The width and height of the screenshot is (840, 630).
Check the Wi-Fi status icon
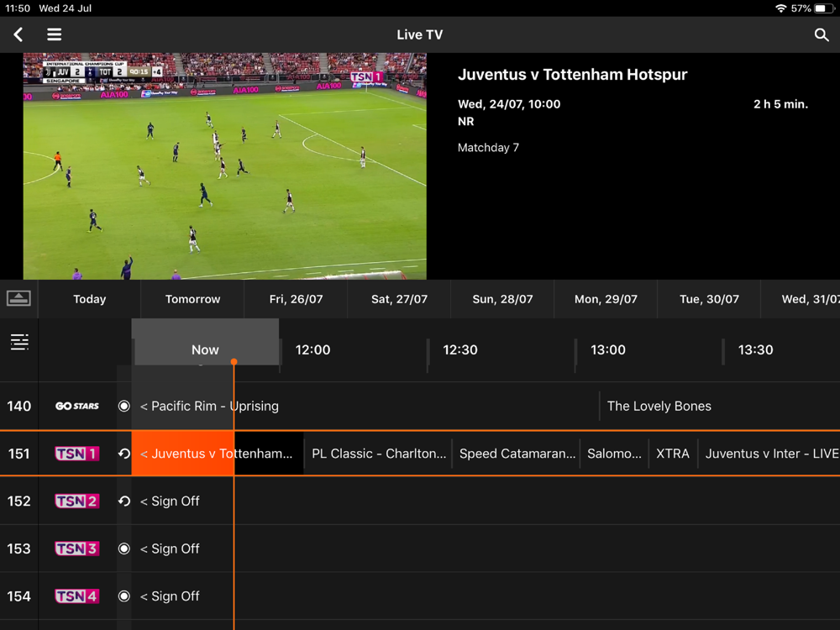780,8
